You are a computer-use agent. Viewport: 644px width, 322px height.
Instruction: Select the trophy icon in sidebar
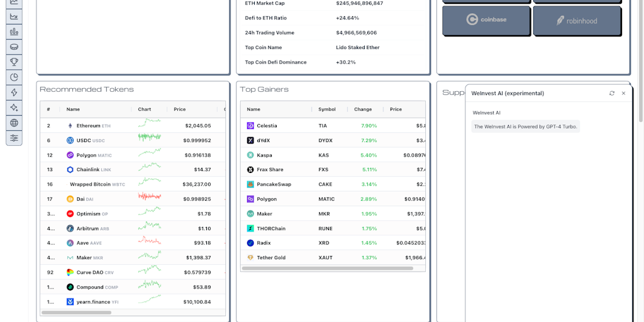[x=14, y=62]
